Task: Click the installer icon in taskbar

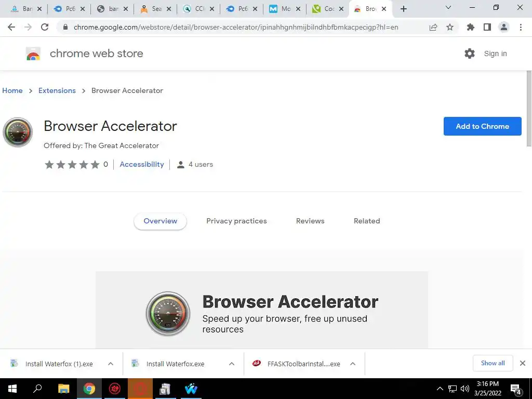Action: click(165, 389)
